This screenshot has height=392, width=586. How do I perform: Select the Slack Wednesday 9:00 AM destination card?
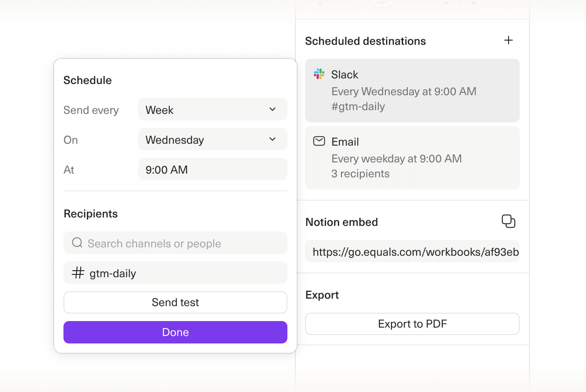coord(412,91)
